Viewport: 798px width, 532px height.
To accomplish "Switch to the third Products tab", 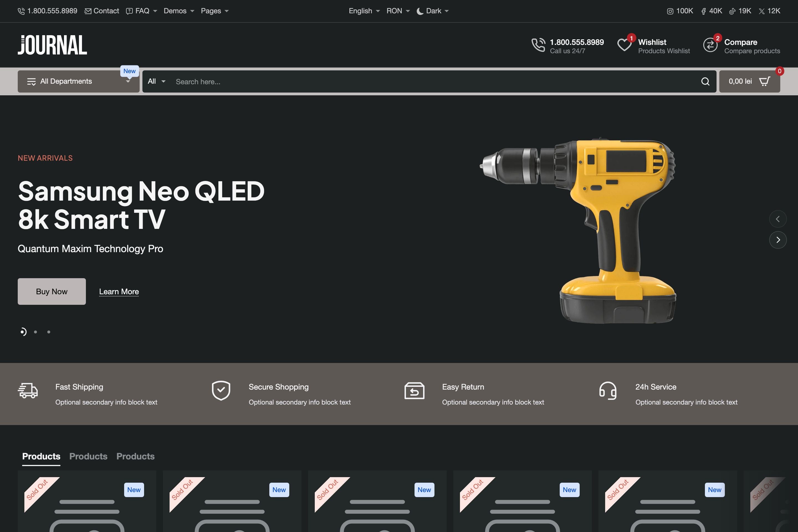I will click(x=135, y=456).
